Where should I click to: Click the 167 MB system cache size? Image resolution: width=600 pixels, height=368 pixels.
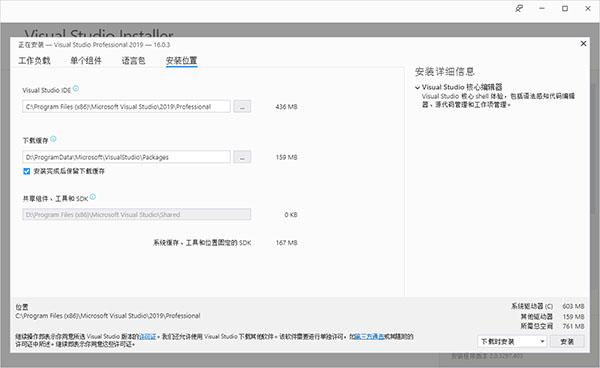click(x=286, y=243)
